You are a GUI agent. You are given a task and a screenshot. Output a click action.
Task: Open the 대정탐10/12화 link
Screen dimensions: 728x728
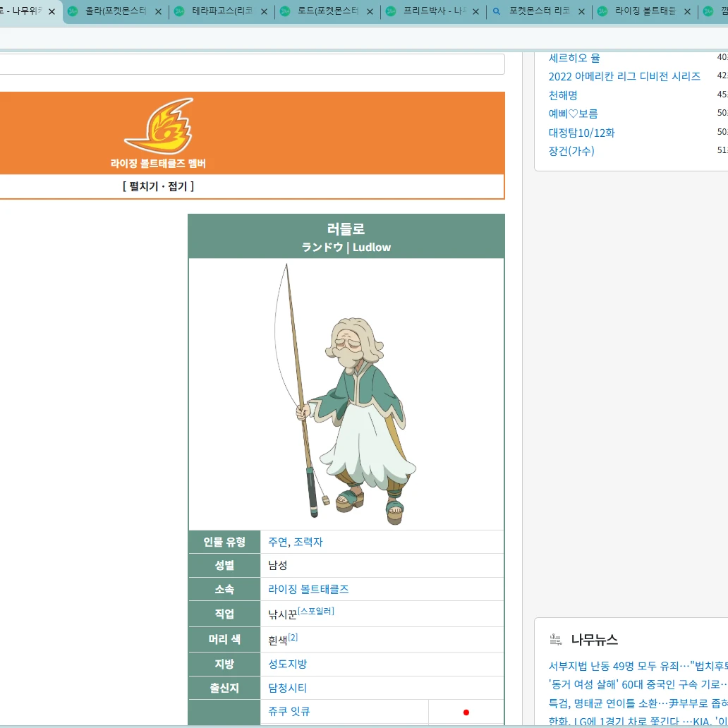click(x=582, y=133)
